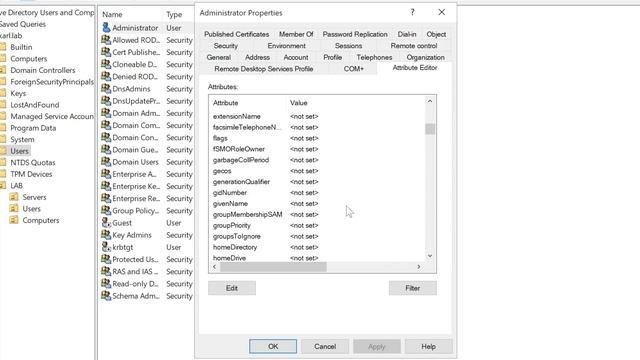
Task: Click horizontal scroll left arrow in attributes
Action: [215, 267]
